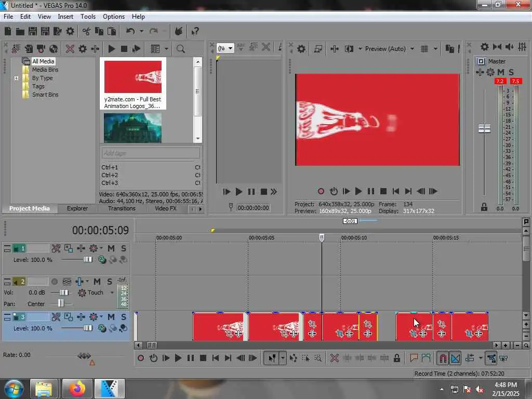
Task: Toggle Split Screen View icon in preview
Action: click(x=349, y=49)
